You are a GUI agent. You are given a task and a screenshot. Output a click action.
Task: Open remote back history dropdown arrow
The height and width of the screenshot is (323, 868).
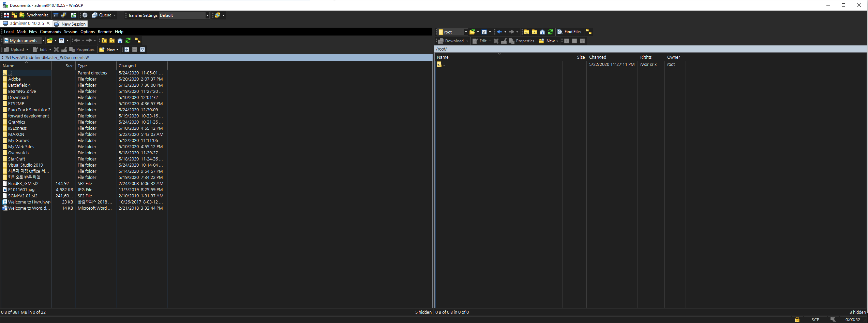(505, 32)
